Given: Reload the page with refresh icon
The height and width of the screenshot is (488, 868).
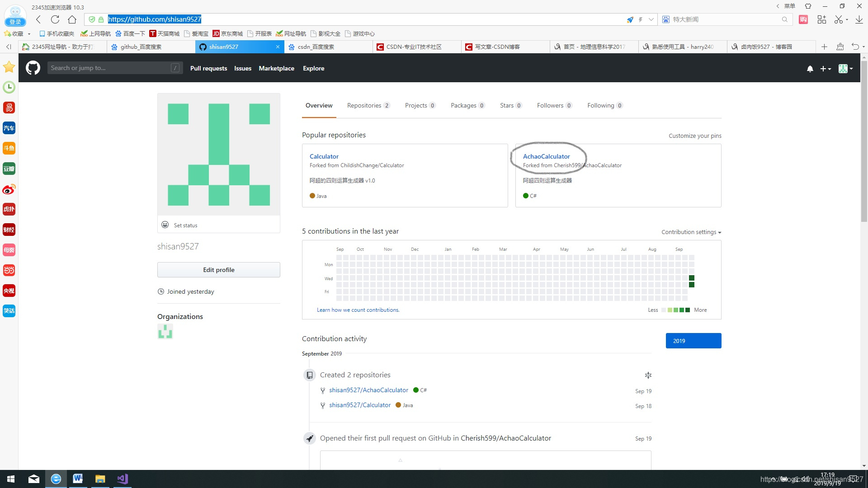Looking at the screenshot, I should pos(55,19).
